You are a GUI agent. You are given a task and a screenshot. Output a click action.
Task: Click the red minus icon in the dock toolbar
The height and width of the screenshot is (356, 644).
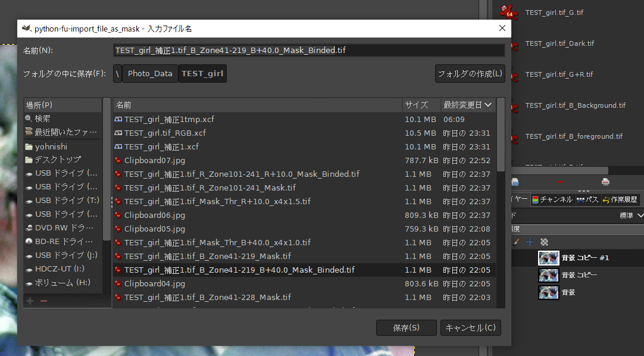[x=560, y=182]
